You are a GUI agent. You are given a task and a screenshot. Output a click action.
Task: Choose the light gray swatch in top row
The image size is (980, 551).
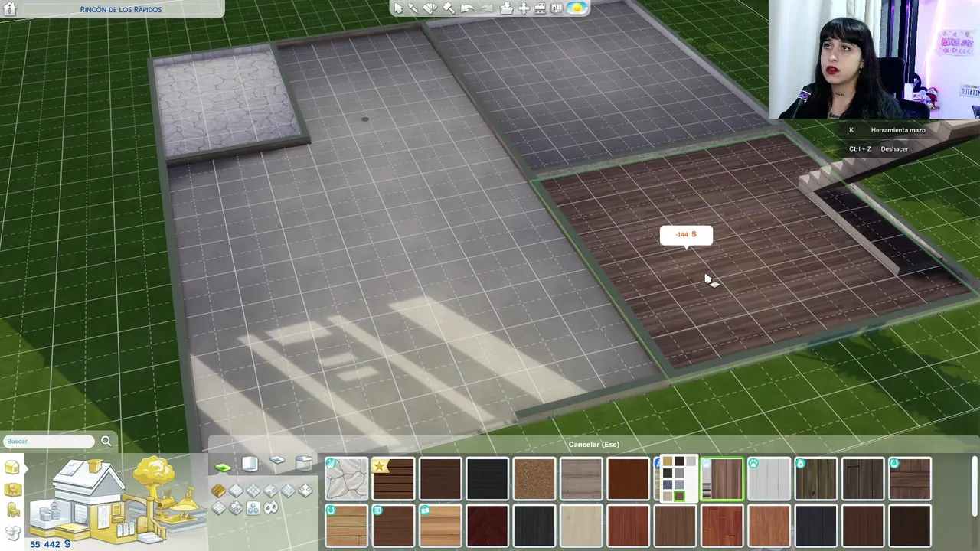[x=691, y=461]
